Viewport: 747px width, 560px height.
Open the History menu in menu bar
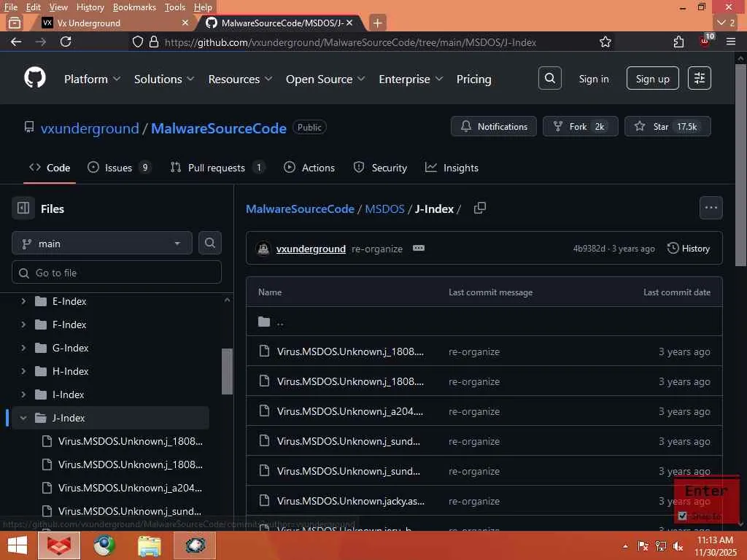(x=90, y=7)
